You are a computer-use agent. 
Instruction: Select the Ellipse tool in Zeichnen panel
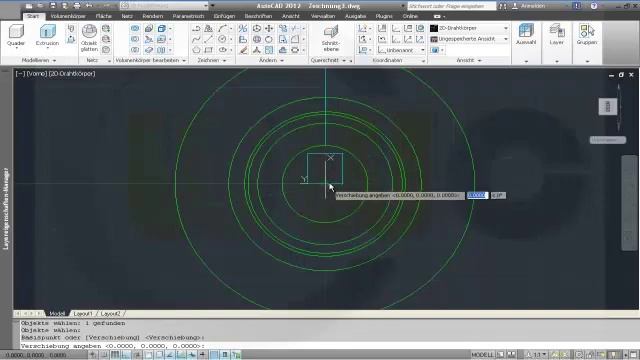pos(222,50)
